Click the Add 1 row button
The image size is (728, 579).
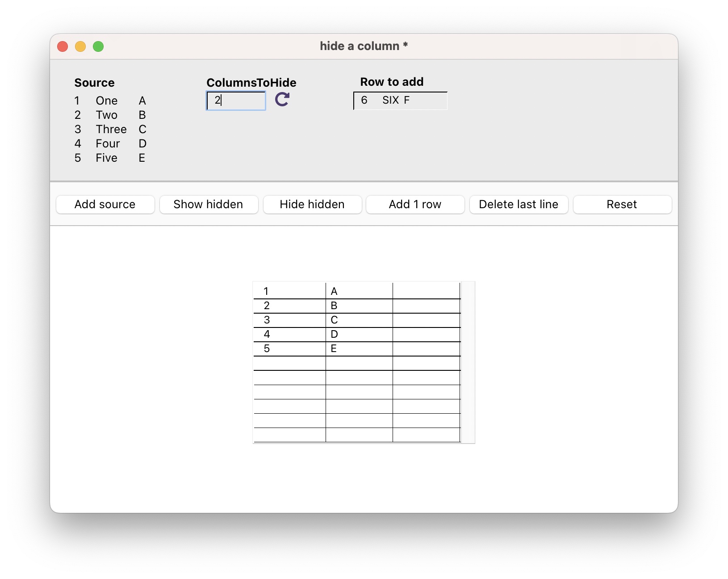(x=415, y=205)
